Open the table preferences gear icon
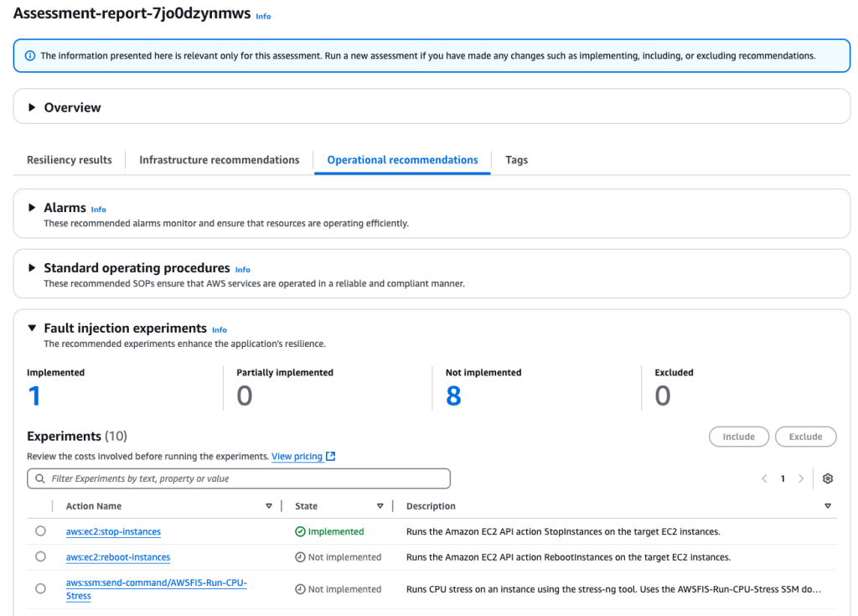The width and height of the screenshot is (858, 616). (x=827, y=478)
